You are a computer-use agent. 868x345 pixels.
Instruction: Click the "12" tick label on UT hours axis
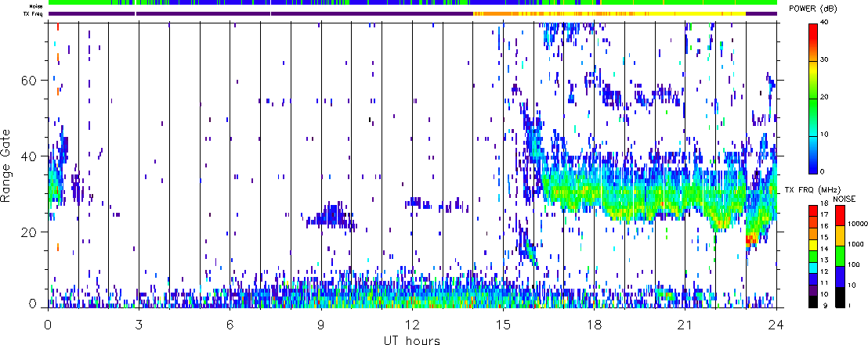coord(412,324)
